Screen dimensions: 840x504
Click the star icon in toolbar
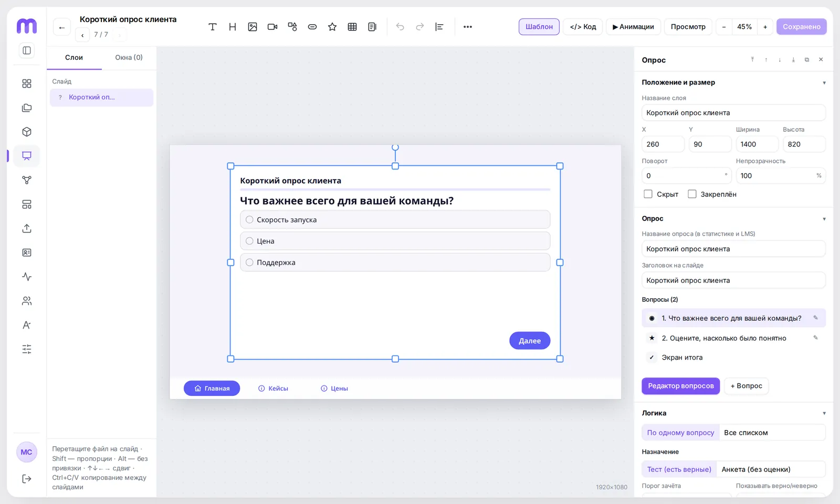coord(332,27)
